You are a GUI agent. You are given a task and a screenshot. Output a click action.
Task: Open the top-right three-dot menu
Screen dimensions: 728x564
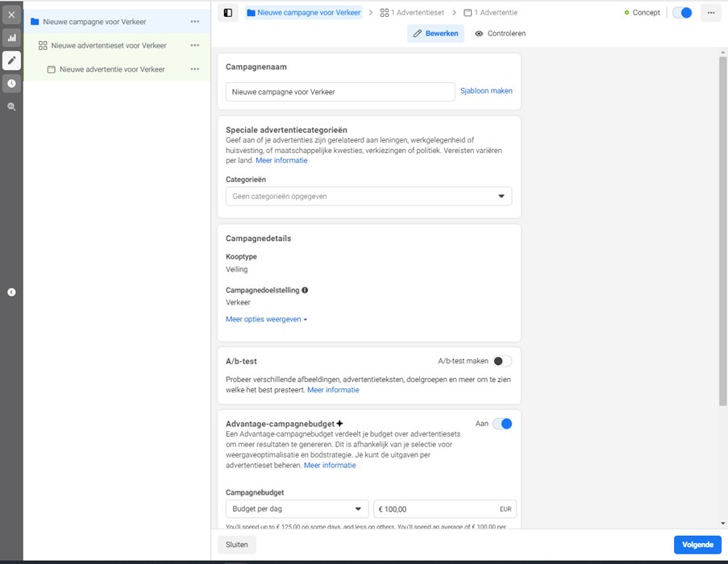[x=711, y=13]
